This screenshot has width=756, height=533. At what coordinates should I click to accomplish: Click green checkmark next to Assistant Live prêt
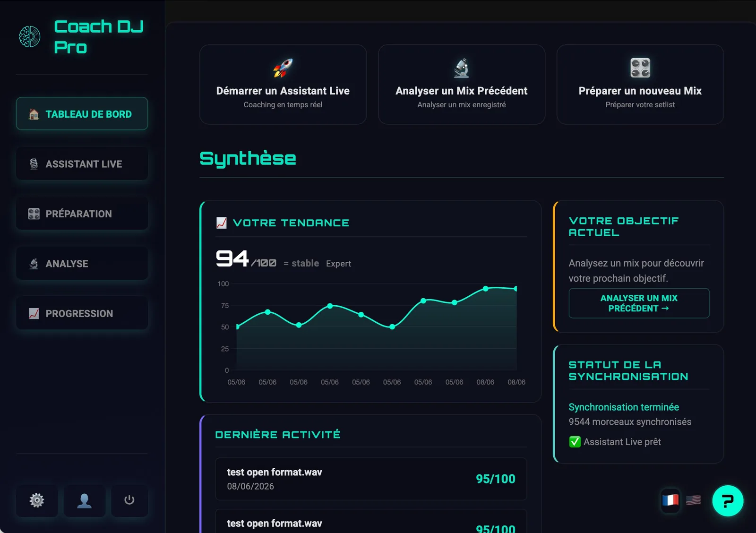click(x=575, y=442)
